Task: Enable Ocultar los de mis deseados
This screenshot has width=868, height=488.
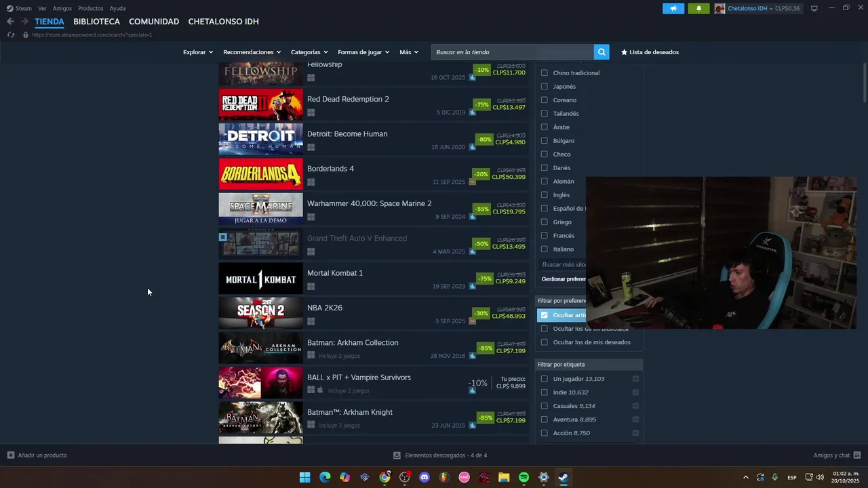Action: click(544, 342)
